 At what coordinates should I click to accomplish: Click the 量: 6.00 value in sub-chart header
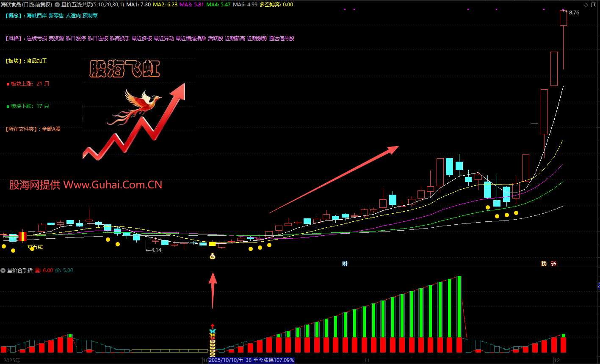point(44,270)
